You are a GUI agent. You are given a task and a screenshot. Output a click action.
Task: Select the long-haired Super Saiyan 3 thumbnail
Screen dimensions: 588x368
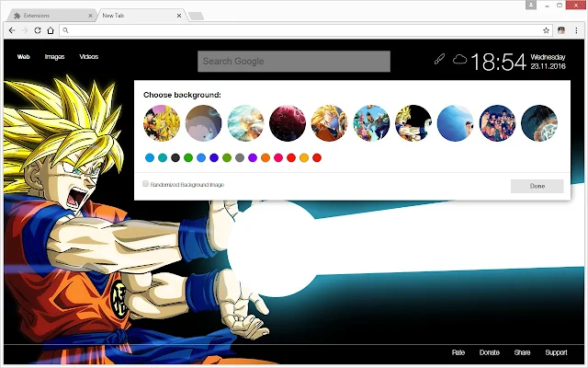point(329,123)
